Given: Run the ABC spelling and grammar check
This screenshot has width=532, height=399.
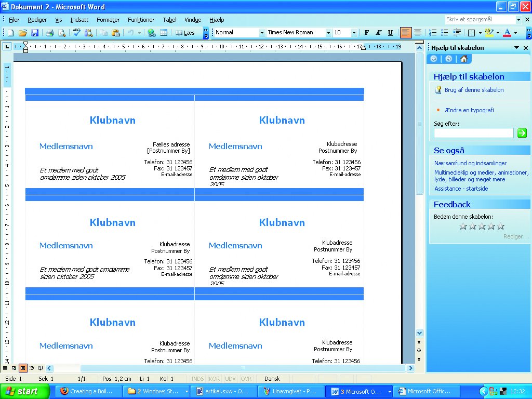Looking at the screenshot, I should (76, 33).
